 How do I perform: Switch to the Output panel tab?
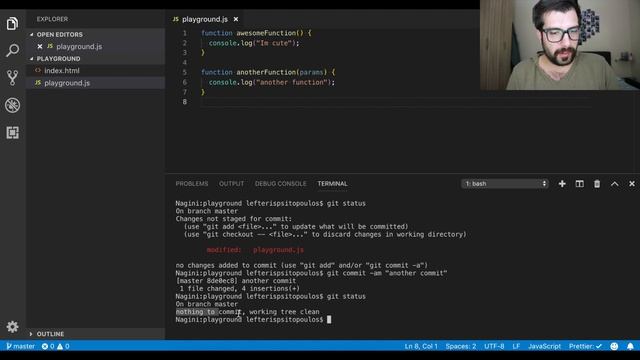(231, 184)
